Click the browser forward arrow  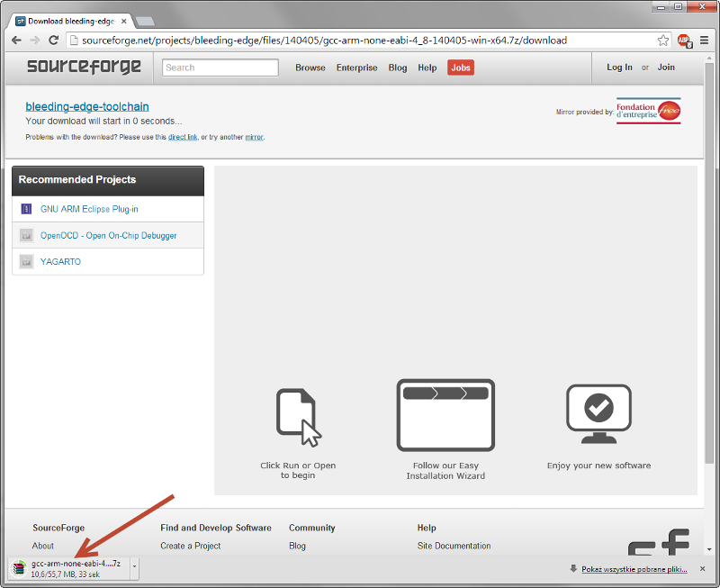35,41
